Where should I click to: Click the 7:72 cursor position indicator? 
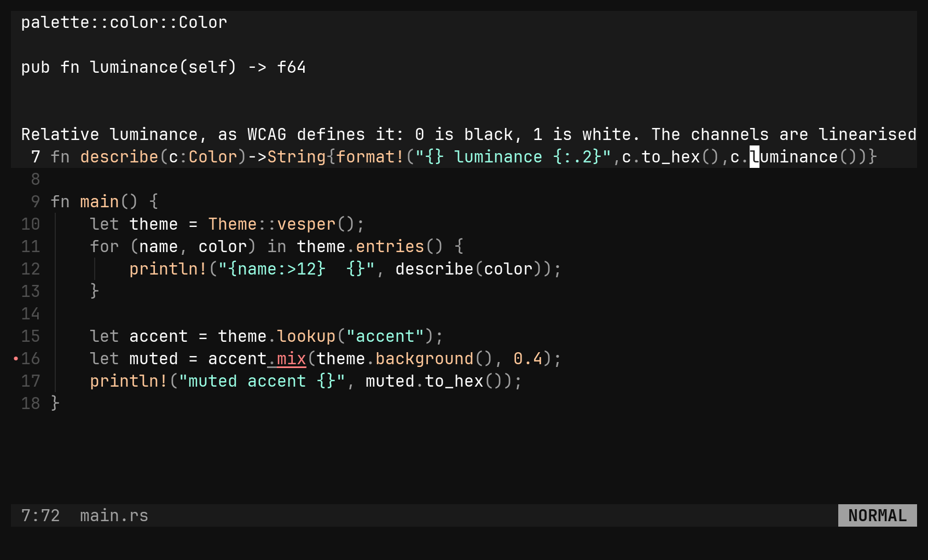[40, 516]
